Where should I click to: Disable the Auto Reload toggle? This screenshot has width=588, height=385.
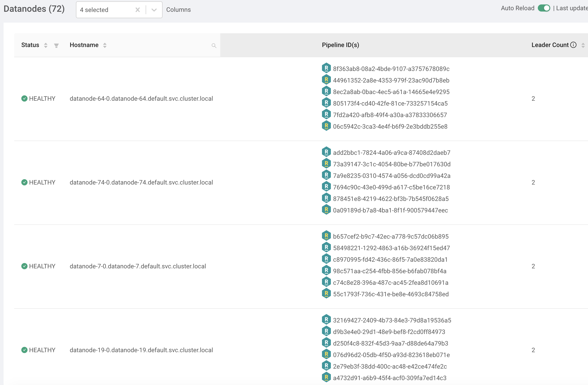click(x=544, y=8)
